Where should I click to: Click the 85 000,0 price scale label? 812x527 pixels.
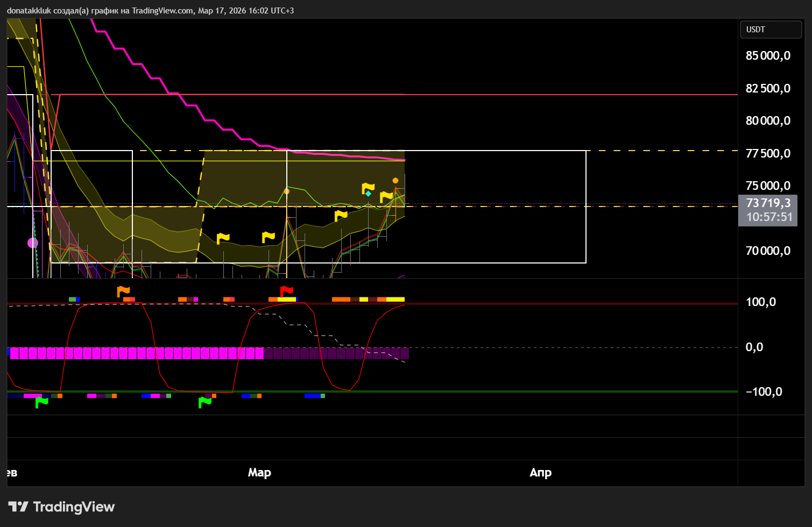(768, 56)
